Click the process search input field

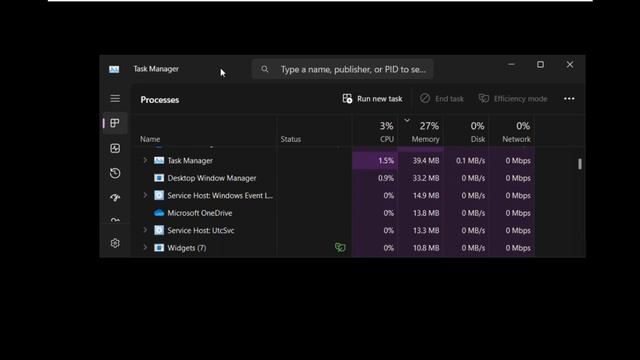342,69
